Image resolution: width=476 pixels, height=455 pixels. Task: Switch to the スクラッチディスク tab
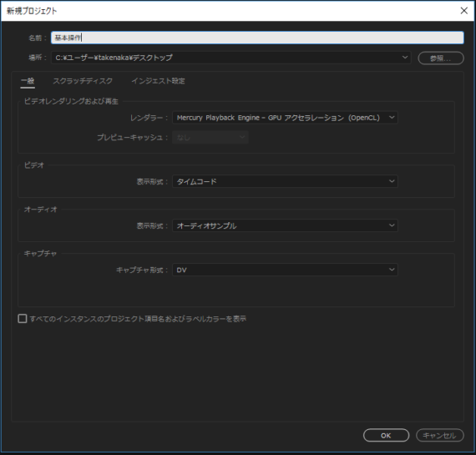(x=83, y=81)
